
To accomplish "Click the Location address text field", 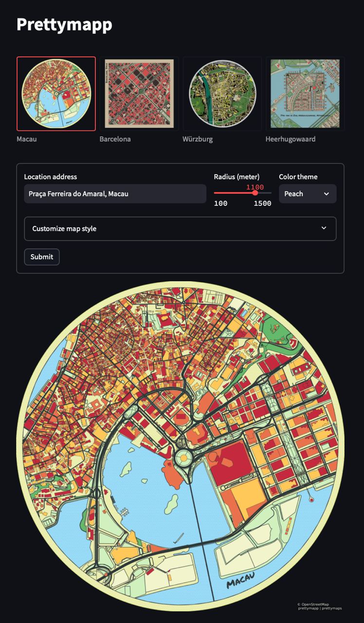I will pos(115,194).
